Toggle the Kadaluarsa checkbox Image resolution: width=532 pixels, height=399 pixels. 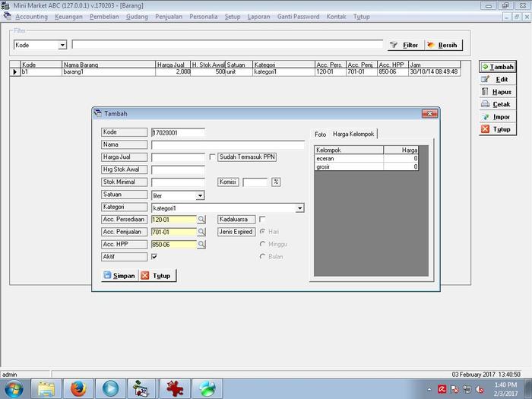[x=262, y=219]
